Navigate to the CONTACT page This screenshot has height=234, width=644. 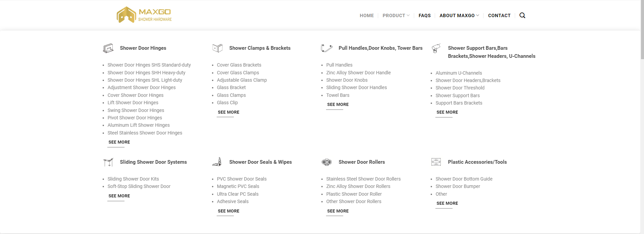click(499, 15)
